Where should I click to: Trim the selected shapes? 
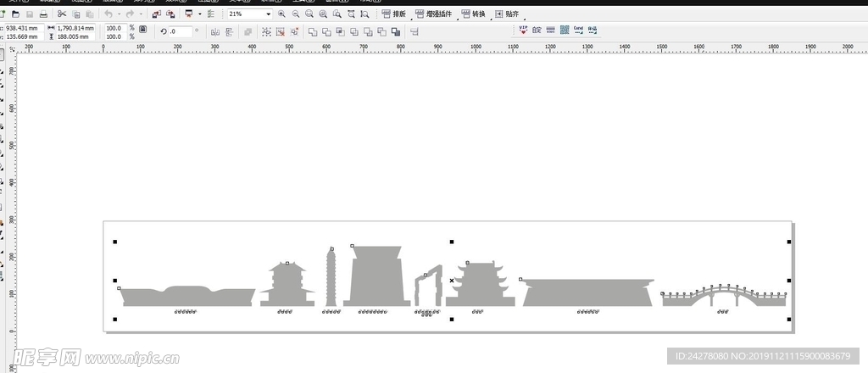[326, 31]
